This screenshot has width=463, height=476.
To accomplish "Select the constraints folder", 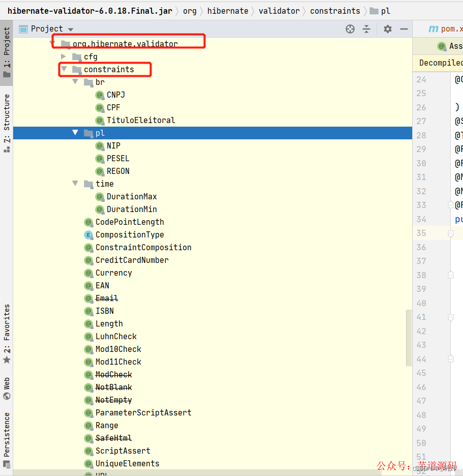I will click(103, 70).
